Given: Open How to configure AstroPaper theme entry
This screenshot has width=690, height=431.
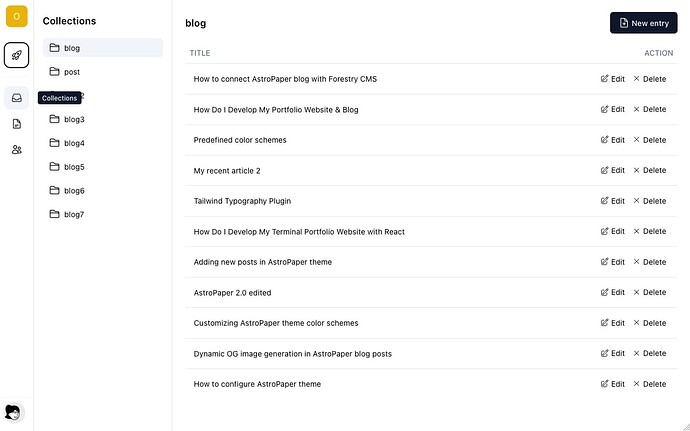Looking at the screenshot, I should [x=257, y=384].
